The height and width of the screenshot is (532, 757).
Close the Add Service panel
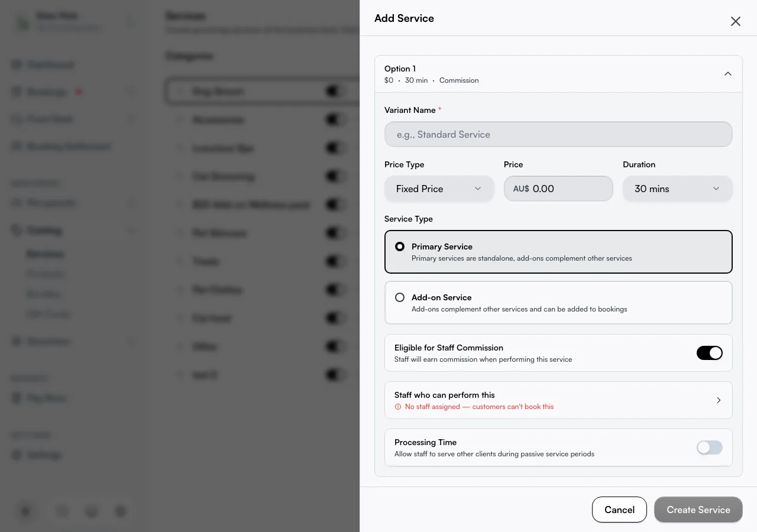735,21
